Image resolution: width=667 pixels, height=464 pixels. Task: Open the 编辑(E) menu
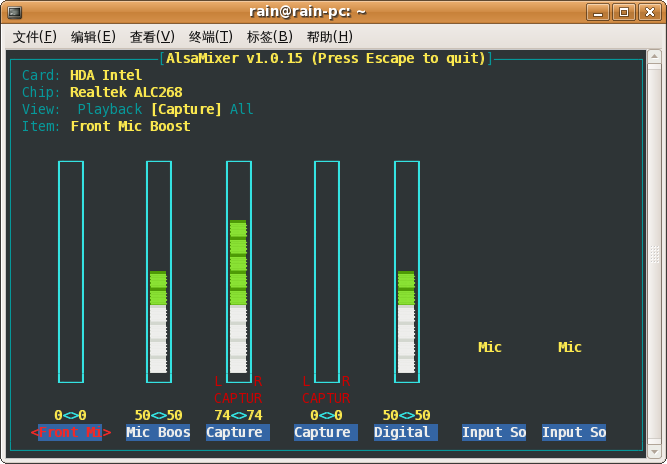pos(93,37)
